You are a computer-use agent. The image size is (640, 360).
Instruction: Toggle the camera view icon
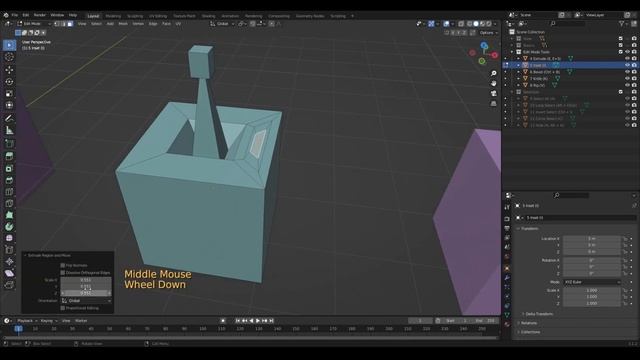[493, 93]
